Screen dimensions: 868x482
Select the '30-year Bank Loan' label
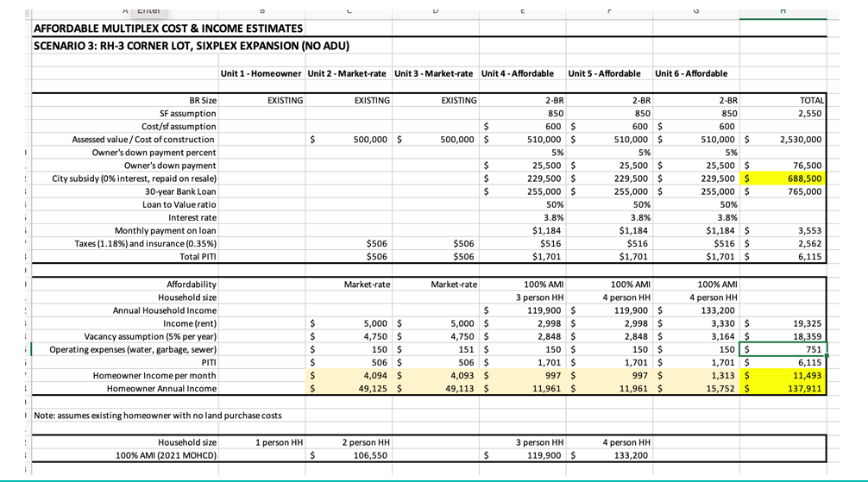[x=180, y=191]
